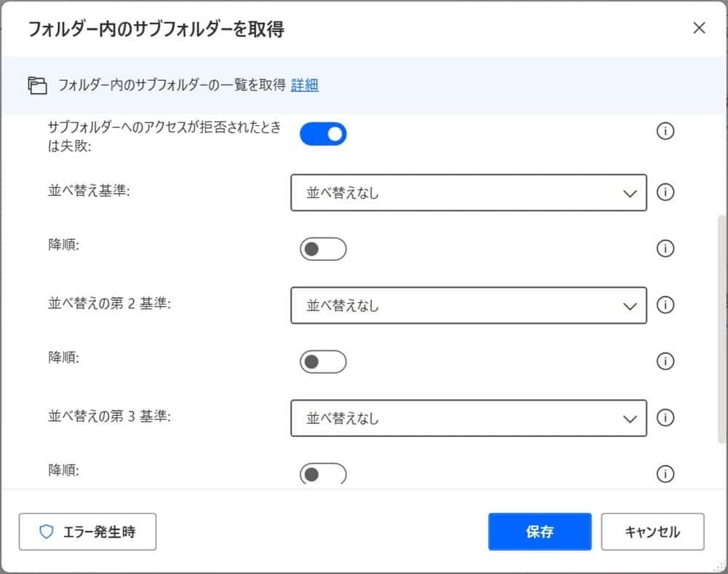This screenshot has width=728, height=574.
Task: Toggle 降順 for the third sort criterion
Action: pos(323,474)
